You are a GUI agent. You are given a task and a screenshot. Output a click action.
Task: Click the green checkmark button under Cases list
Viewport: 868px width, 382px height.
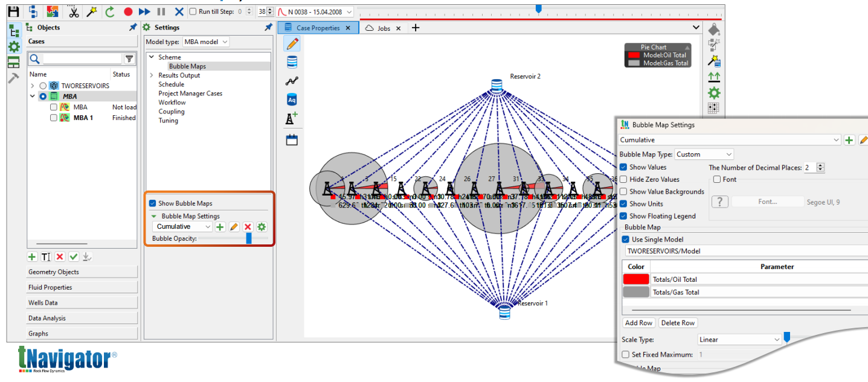coord(74,257)
